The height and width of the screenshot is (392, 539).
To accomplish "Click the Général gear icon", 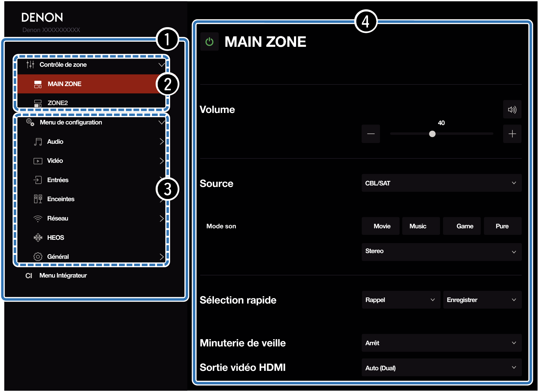I will point(38,257).
